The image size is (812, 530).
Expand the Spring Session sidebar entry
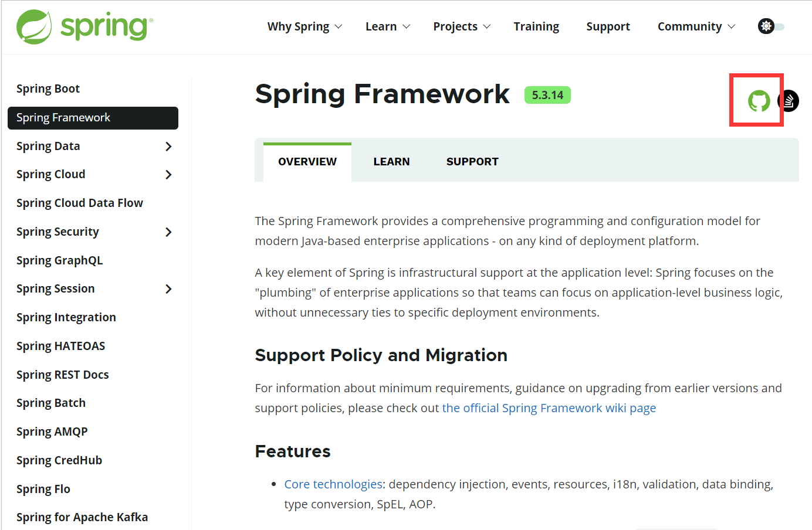point(169,288)
